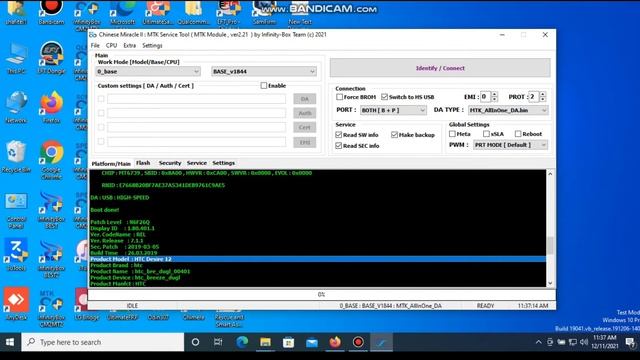This screenshot has width=640, height=360.
Task: Open the This PC desktop icon
Action: pyautogui.click(x=16, y=58)
